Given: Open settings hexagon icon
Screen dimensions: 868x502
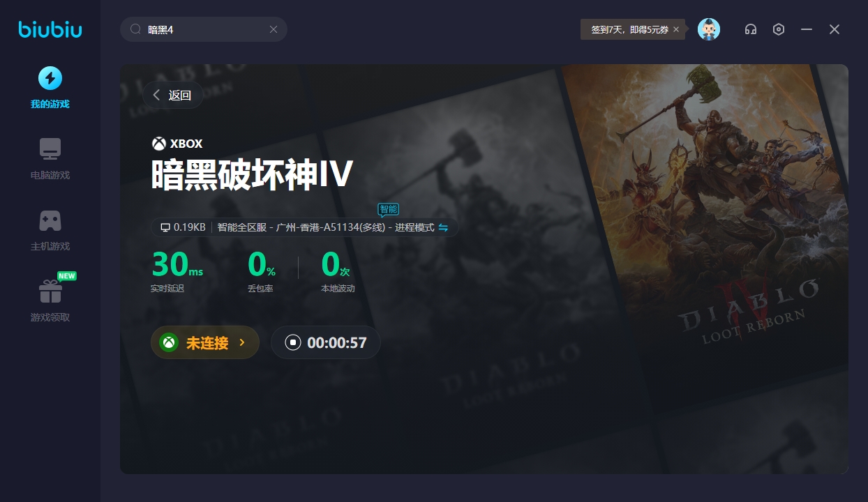Looking at the screenshot, I should click(779, 29).
